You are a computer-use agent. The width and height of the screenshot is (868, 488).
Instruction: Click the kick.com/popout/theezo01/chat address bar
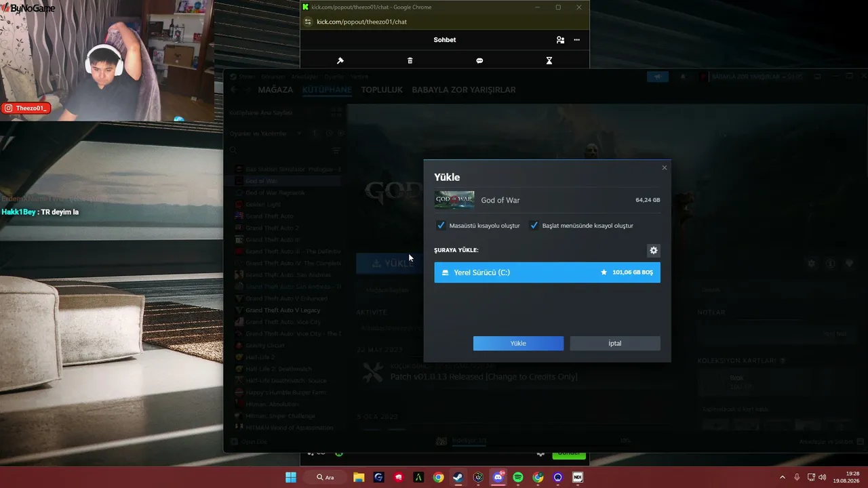pyautogui.click(x=362, y=22)
